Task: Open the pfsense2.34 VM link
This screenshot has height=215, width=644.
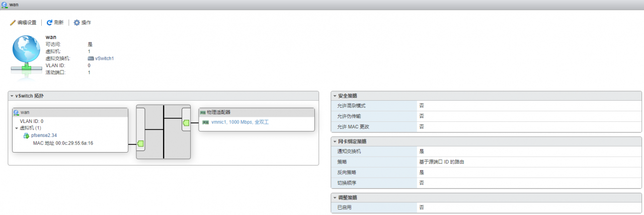Action: tap(44, 135)
